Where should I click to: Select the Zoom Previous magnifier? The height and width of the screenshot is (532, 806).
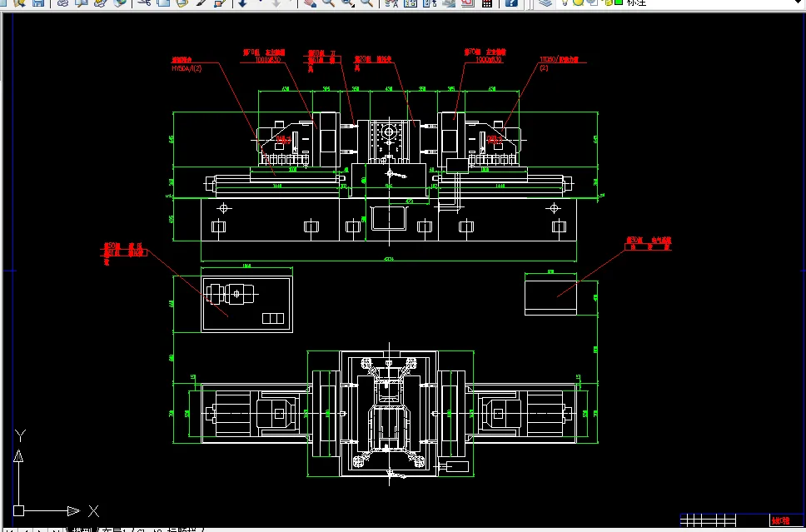[366, 3]
